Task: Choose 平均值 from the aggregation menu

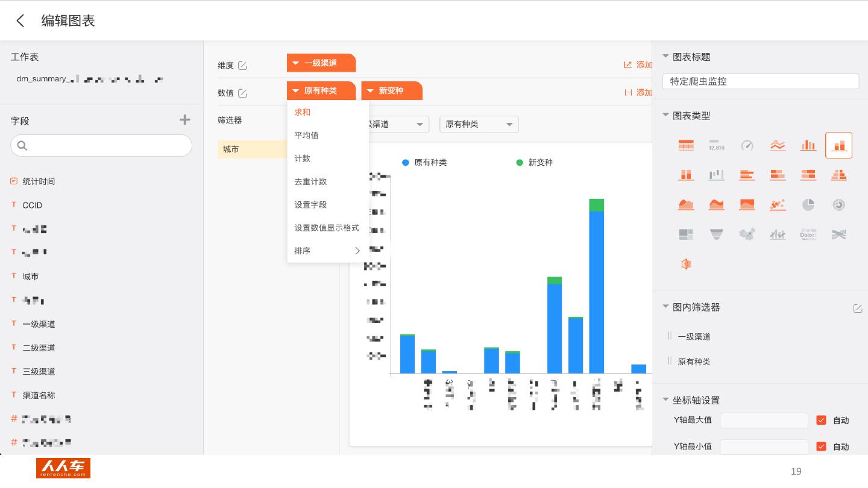Action: [x=306, y=136]
